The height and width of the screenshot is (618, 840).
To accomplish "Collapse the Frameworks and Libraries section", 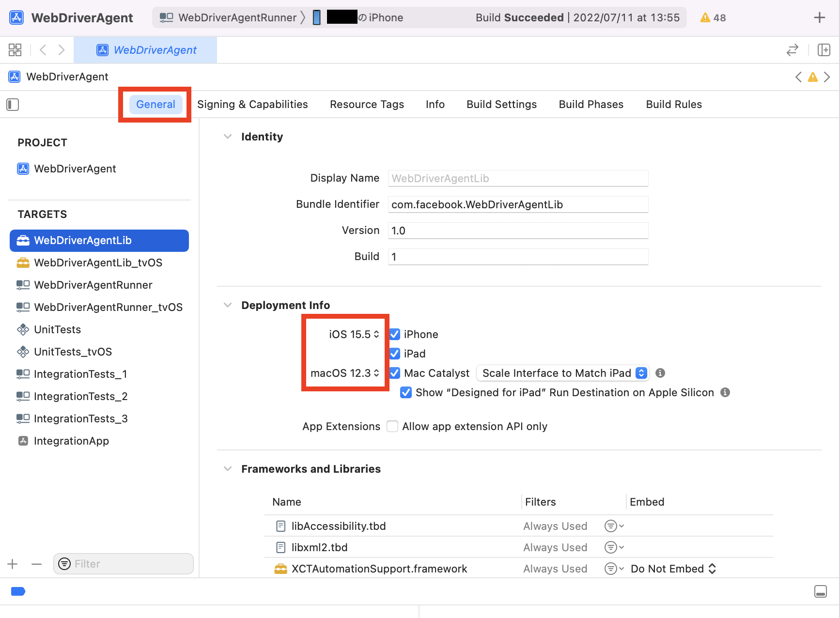I will 228,469.
